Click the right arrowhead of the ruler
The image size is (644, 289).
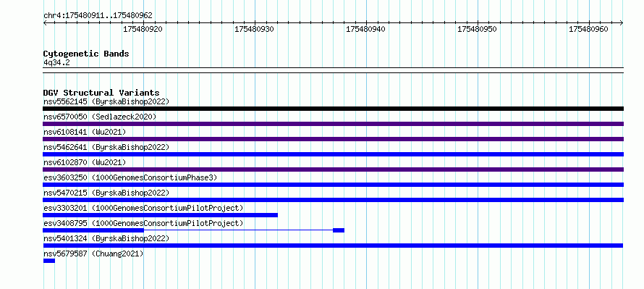pos(622,23)
